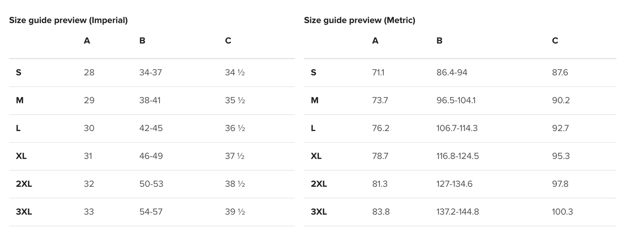Click the Size guide preview (Metric) heading
Image resolution: width=644 pixels, height=251 pixels.
[x=359, y=21]
